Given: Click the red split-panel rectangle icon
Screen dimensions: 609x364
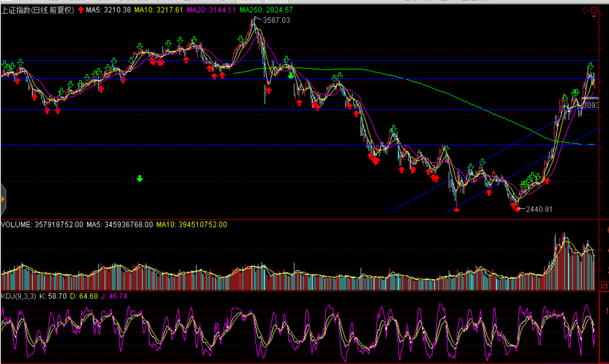Looking at the screenshot, I should (x=594, y=10).
